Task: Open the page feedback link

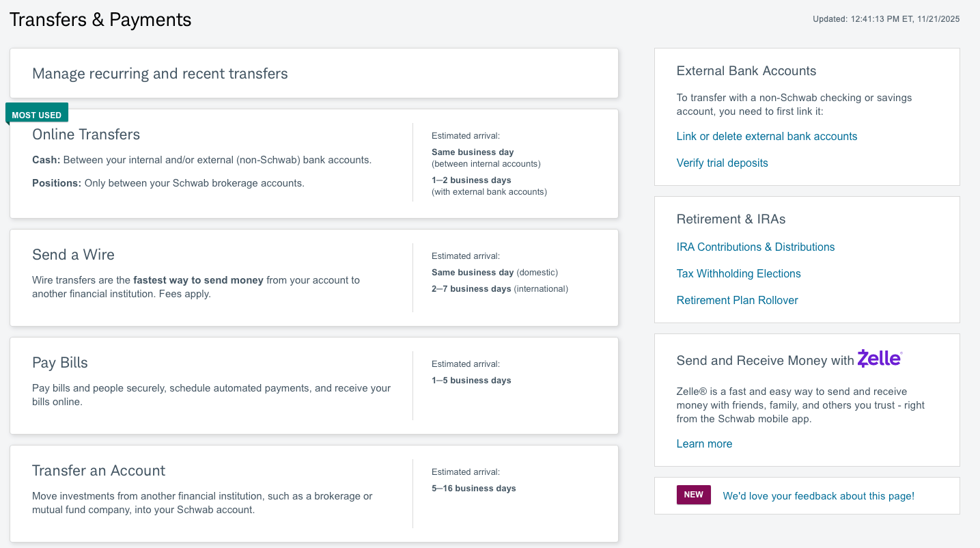Action: point(818,496)
